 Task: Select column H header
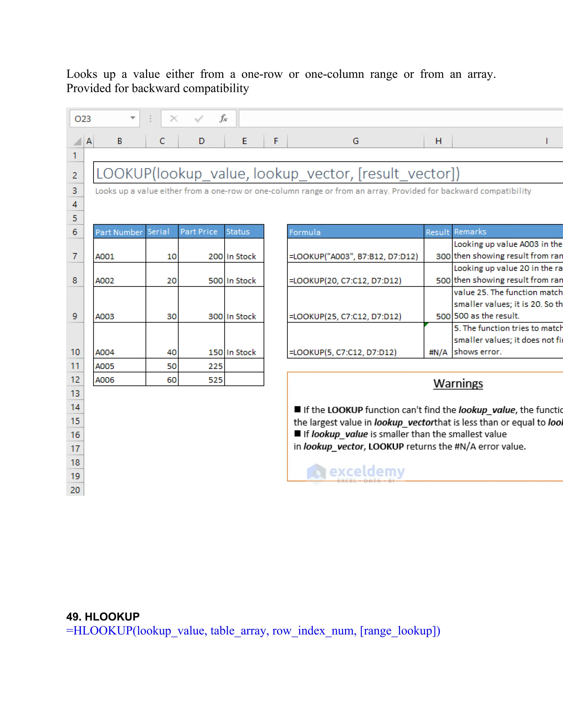438,141
